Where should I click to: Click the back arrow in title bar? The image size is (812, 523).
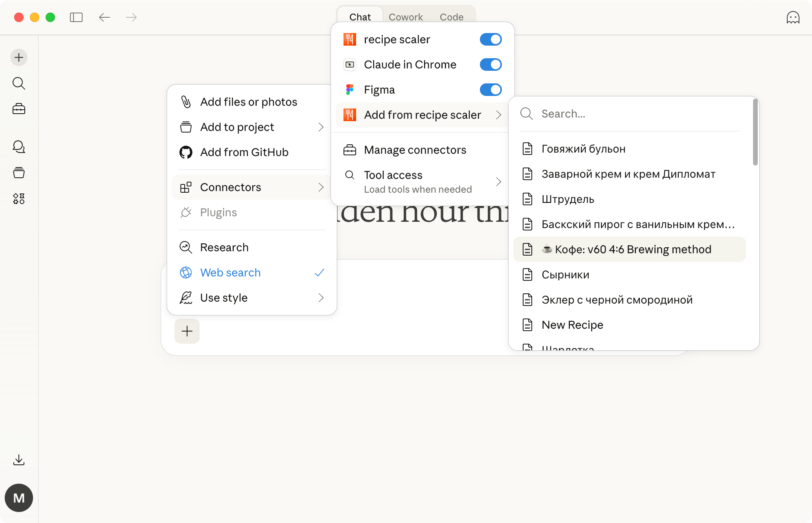[104, 17]
